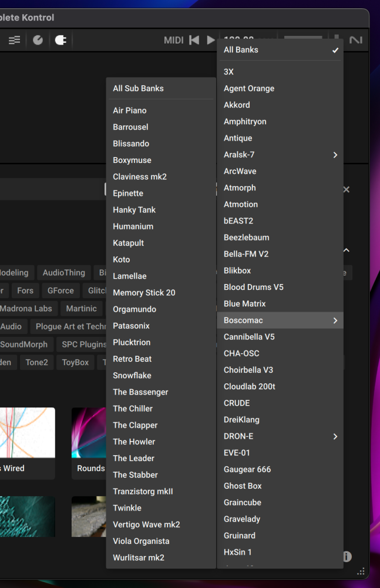Select the bEAST2 bank
Screen dimensions: 380x588
tap(280, 221)
